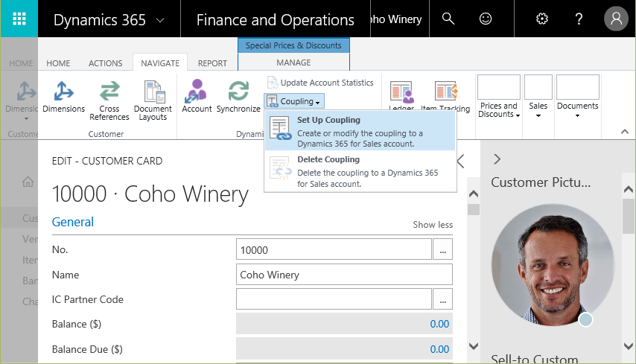Open the Balance ($) 0.00 value

(x=439, y=324)
